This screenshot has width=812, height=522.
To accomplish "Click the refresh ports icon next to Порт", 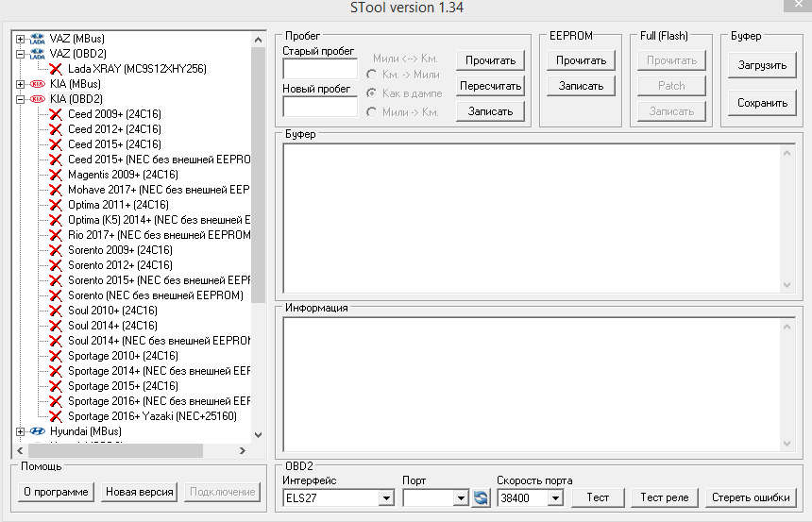I will coord(481,497).
